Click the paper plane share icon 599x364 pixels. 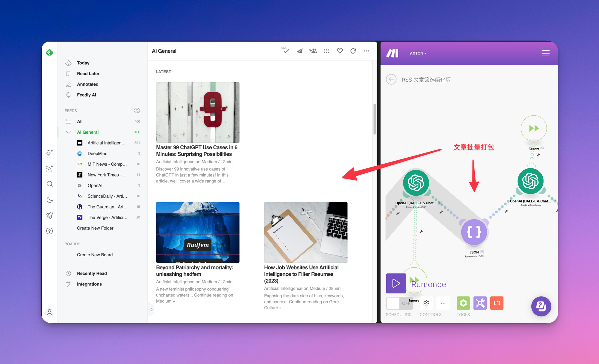300,51
